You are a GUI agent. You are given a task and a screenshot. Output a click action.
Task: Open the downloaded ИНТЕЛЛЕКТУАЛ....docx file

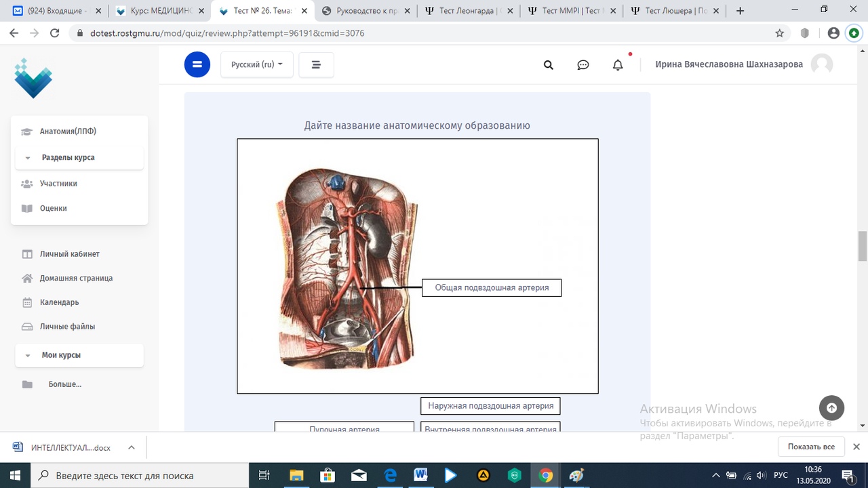pyautogui.click(x=71, y=447)
